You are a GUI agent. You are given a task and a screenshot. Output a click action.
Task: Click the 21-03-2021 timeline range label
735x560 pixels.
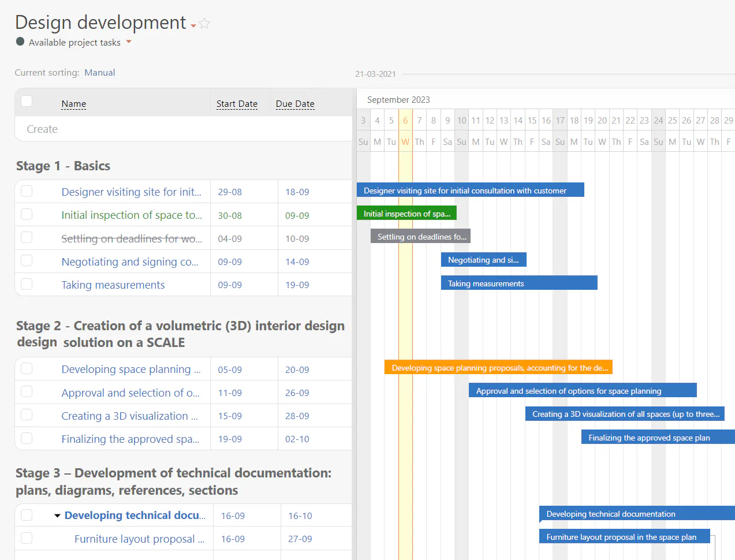(x=375, y=74)
